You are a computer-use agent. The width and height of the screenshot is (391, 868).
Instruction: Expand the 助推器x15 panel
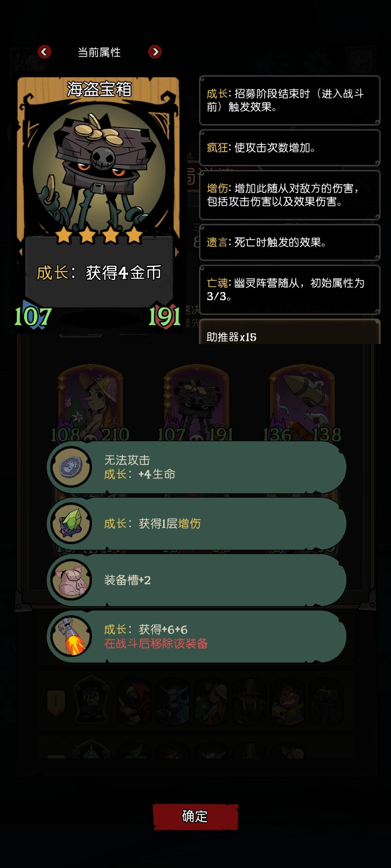290,332
